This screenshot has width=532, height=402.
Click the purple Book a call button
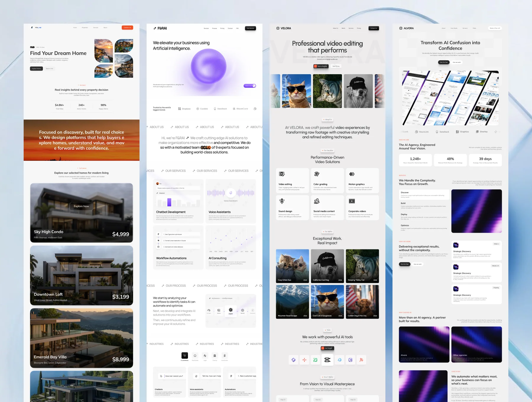[x=250, y=86]
